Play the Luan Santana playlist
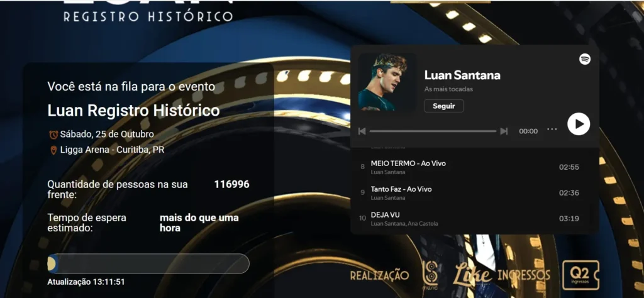644x298 pixels. point(579,124)
